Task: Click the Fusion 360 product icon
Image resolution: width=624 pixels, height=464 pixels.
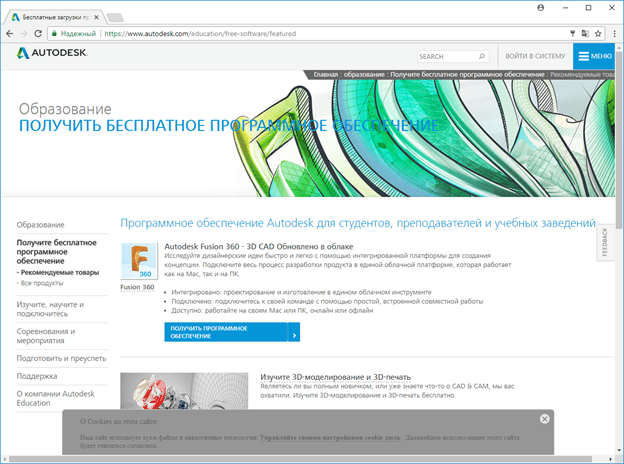Action: 139,261
